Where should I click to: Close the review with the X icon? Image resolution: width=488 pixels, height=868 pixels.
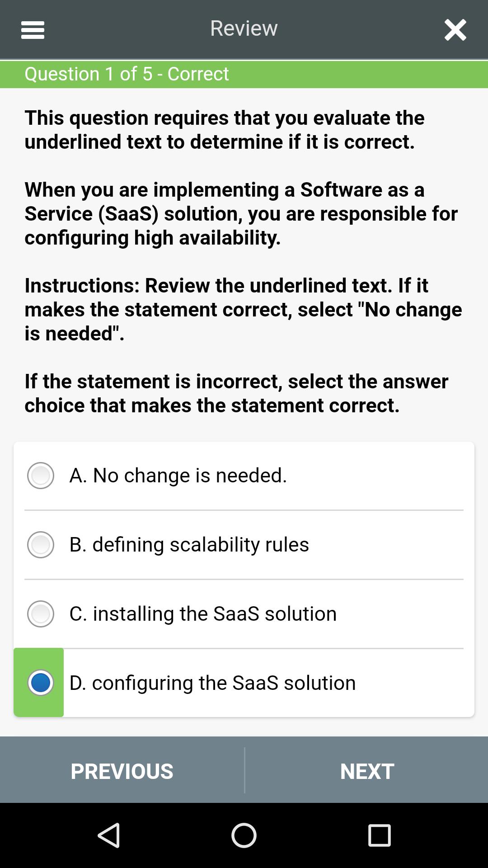click(x=455, y=30)
